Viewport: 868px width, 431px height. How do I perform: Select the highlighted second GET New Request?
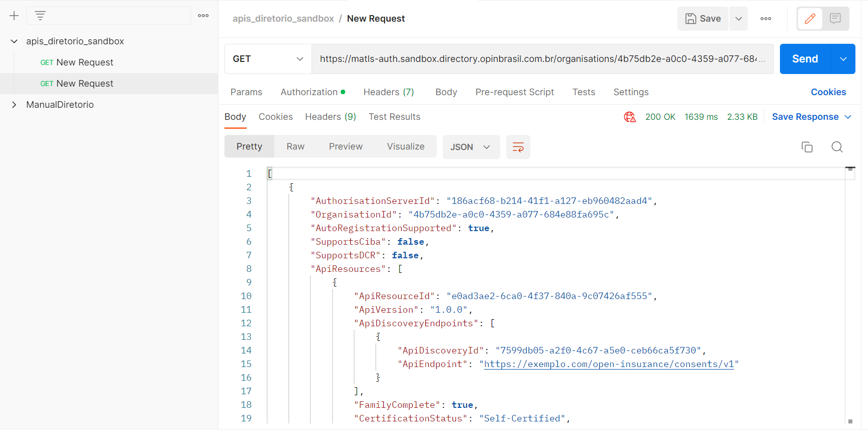pyautogui.click(x=109, y=84)
